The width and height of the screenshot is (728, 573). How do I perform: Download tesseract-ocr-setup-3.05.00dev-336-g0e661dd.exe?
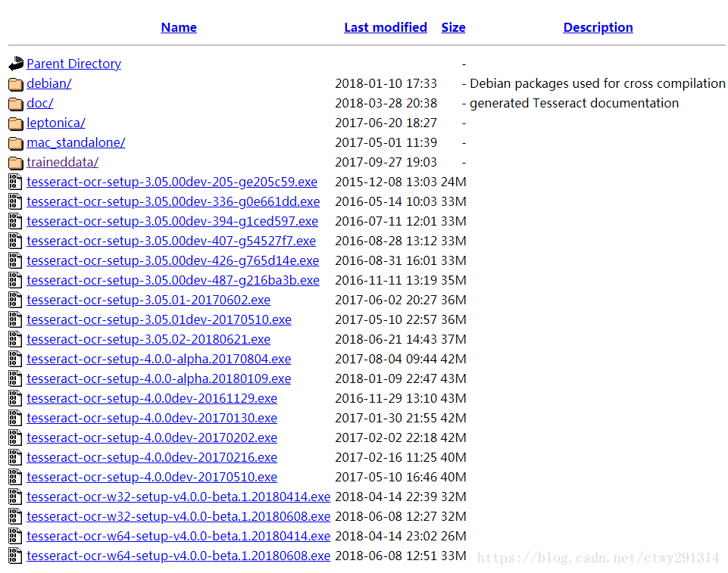click(x=173, y=201)
